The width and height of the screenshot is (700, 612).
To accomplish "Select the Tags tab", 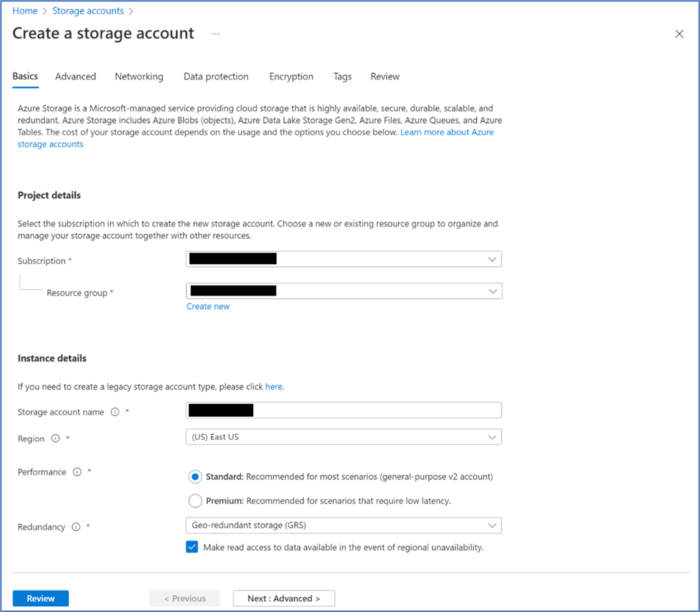I will point(342,76).
